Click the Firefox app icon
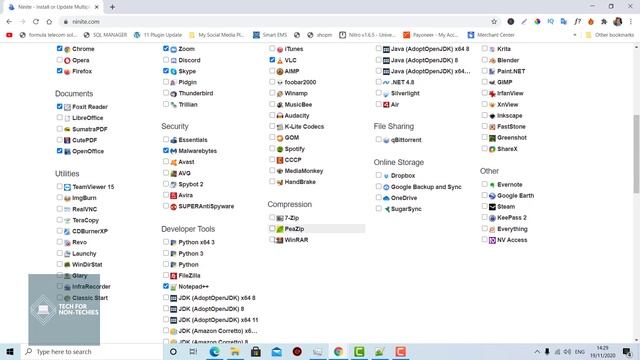Image resolution: width=640 pixels, height=360 pixels. (x=67, y=71)
